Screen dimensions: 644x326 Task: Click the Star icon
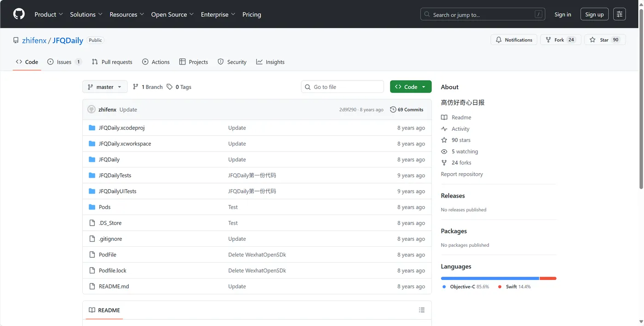tap(592, 40)
